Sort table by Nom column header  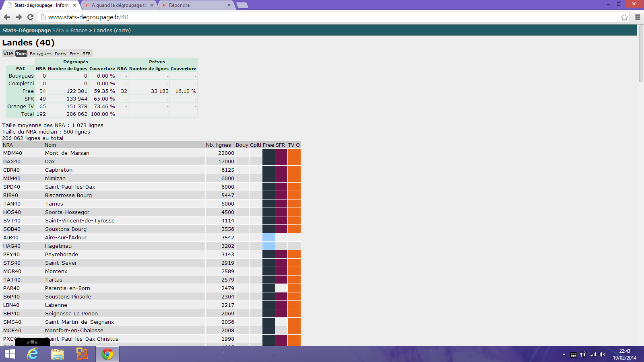point(50,145)
